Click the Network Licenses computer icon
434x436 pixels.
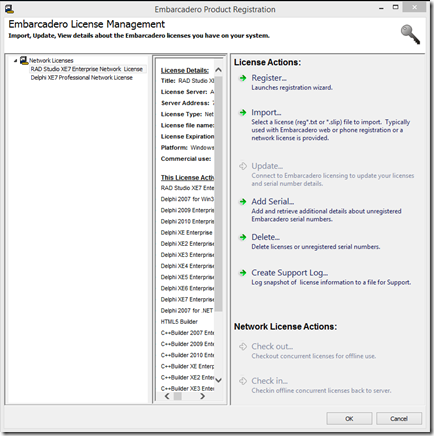point(24,60)
